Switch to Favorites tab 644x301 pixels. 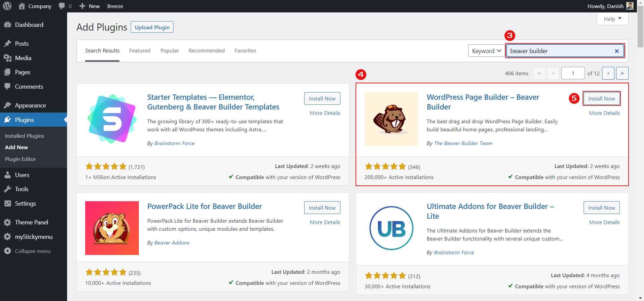[245, 51]
